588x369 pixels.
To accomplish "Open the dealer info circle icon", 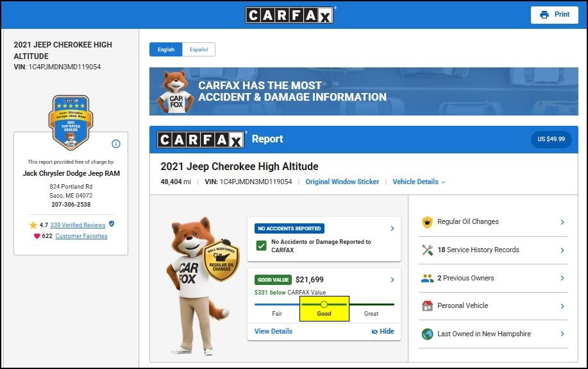I will pyautogui.click(x=116, y=144).
